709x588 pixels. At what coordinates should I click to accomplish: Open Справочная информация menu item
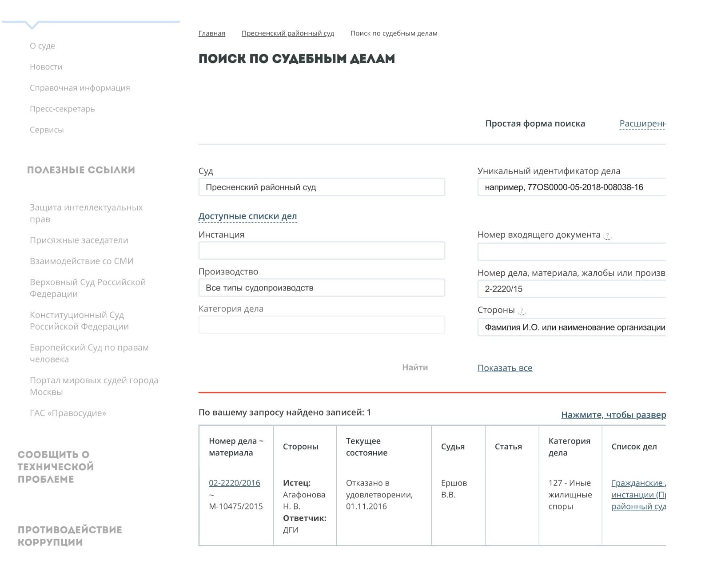point(80,87)
